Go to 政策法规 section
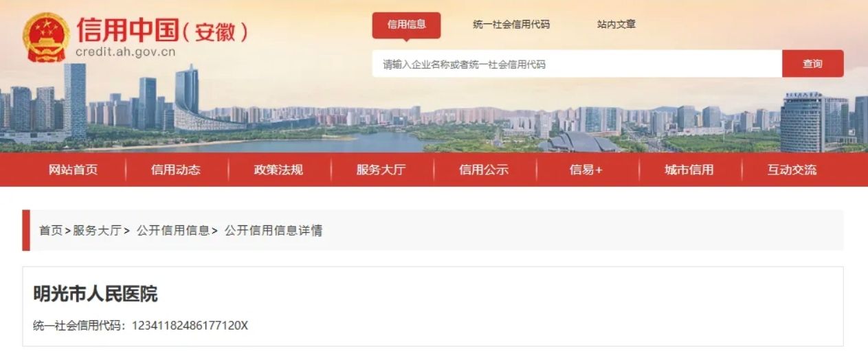The height and width of the screenshot is (351, 868). tap(278, 170)
